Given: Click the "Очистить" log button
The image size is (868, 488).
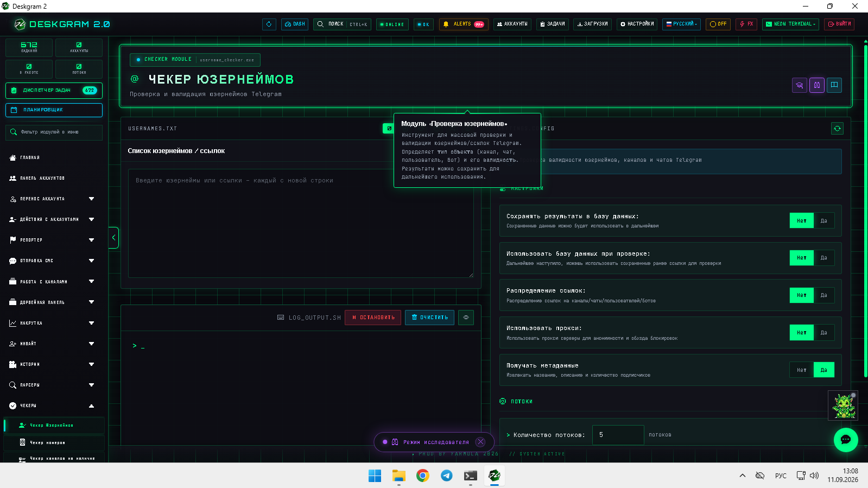Looking at the screenshot, I should 430,318.
